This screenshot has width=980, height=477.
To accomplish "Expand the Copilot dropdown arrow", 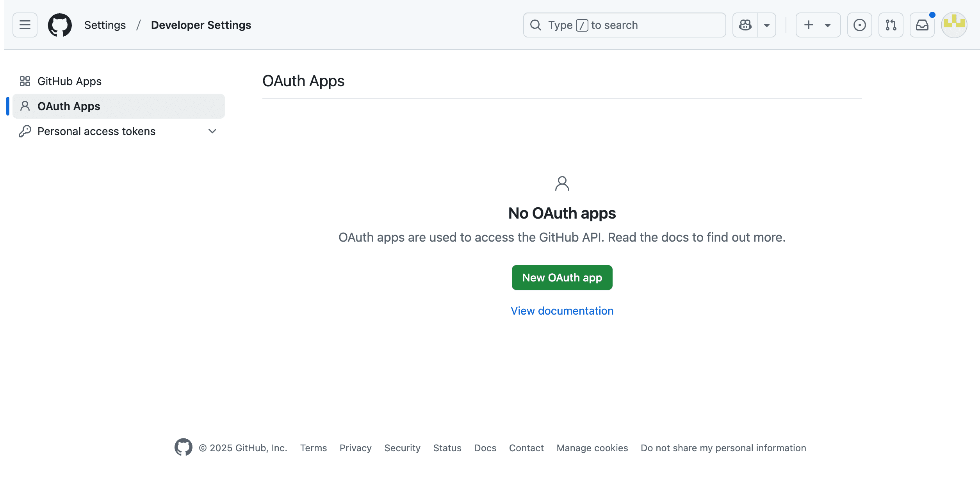I will coord(766,25).
